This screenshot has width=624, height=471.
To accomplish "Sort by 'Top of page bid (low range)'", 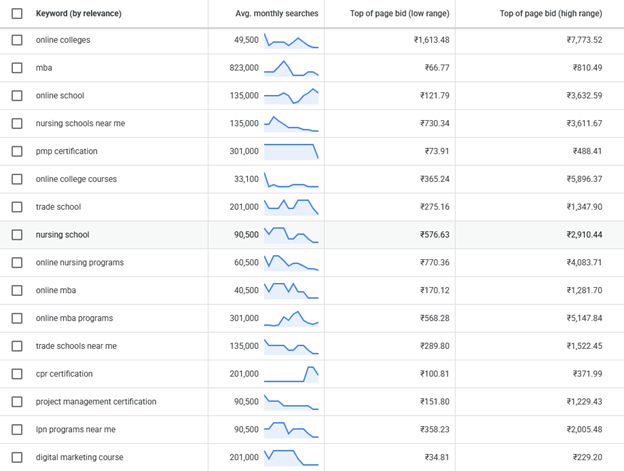I will click(400, 14).
